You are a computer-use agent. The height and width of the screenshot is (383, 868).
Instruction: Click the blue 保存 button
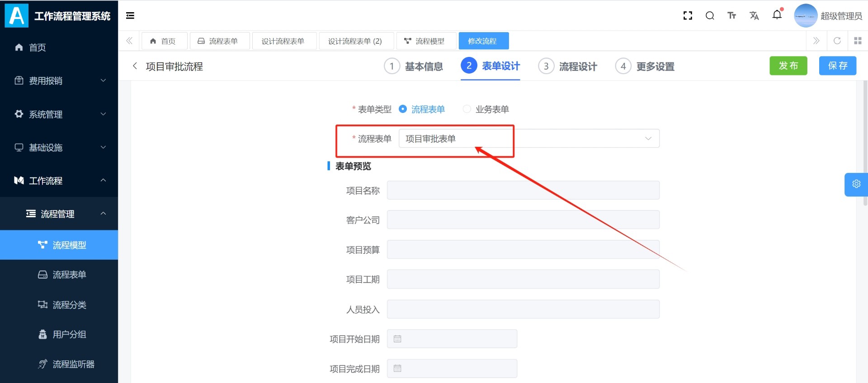[838, 66]
